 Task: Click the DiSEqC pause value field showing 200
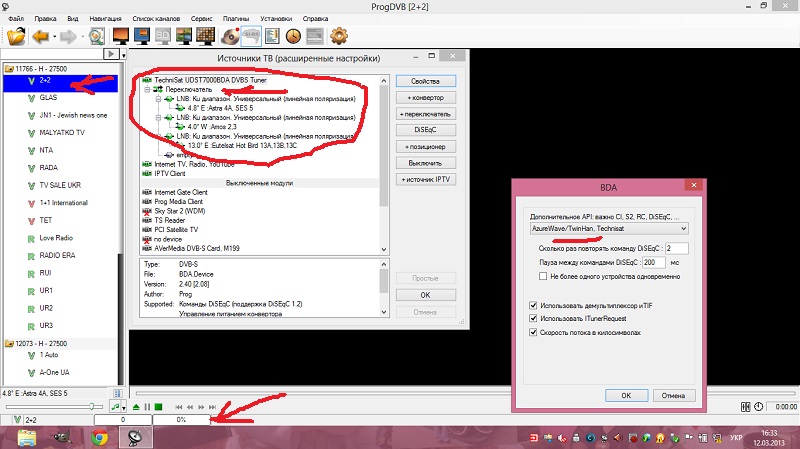675,261
